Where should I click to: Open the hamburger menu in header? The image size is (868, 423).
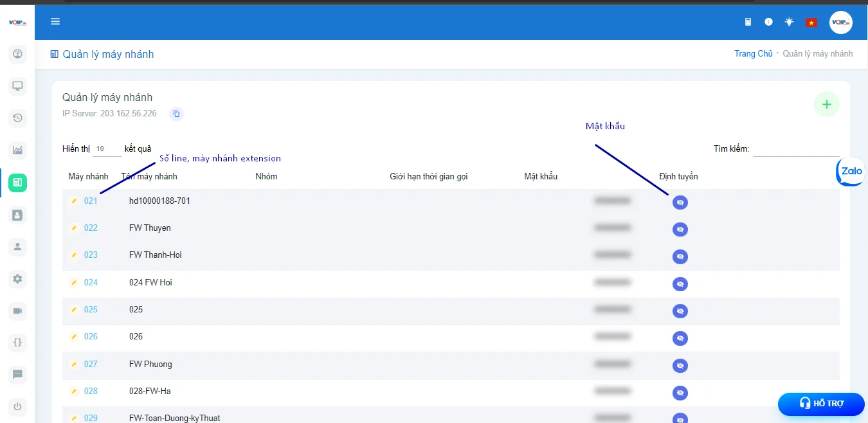(x=55, y=22)
